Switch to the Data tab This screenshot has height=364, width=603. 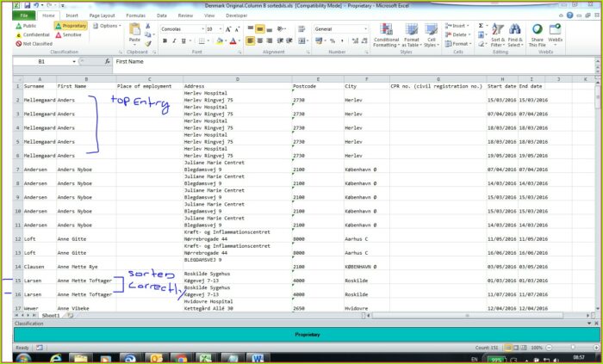tap(162, 15)
